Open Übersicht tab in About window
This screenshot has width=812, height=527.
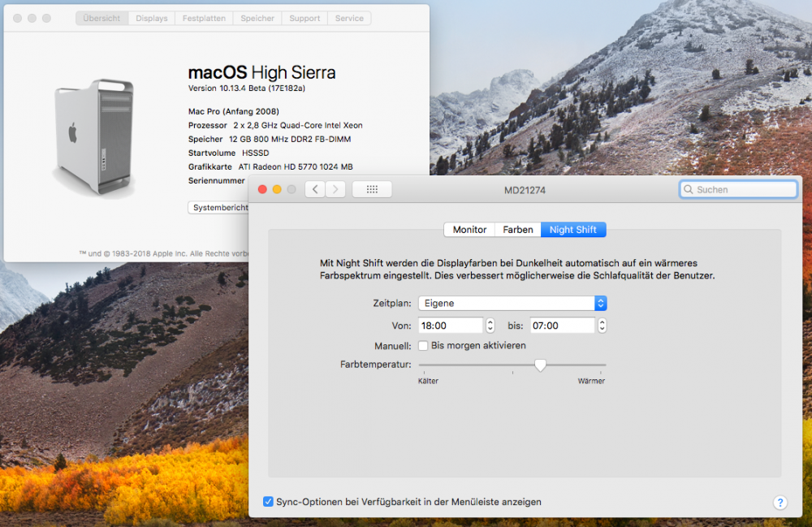(101, 18)
